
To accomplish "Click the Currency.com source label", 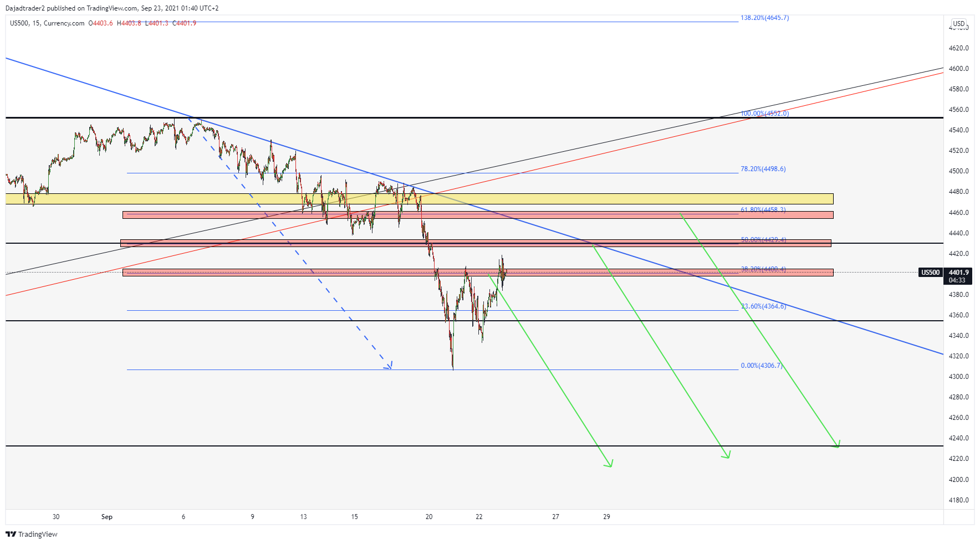I will click(x=64, y=23).
